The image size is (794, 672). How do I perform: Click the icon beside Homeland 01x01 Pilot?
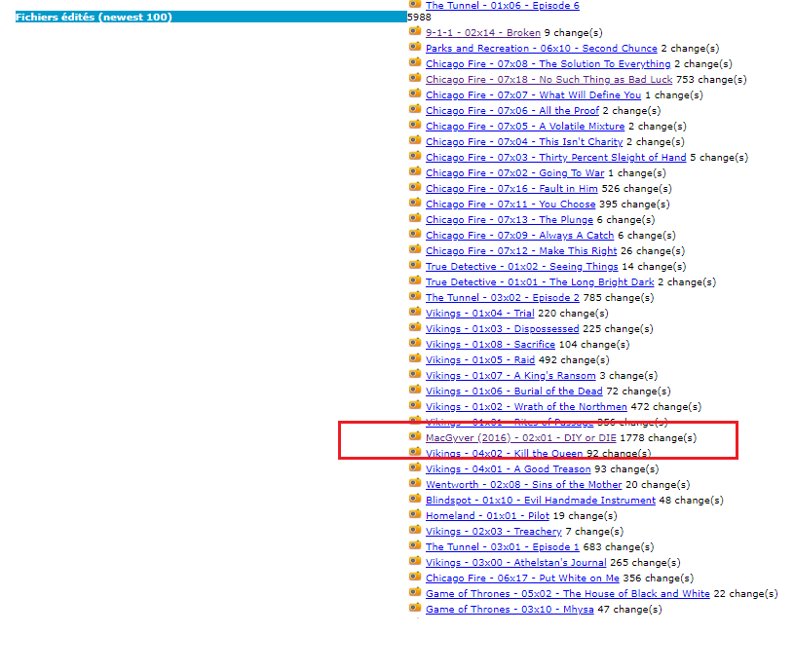(x=415, y=514)
